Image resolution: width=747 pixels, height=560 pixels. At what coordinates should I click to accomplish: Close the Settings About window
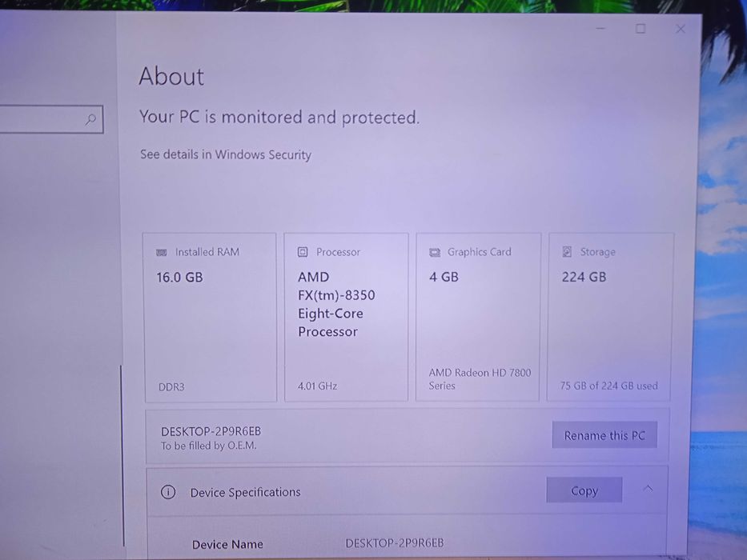[x=680, y=29]
